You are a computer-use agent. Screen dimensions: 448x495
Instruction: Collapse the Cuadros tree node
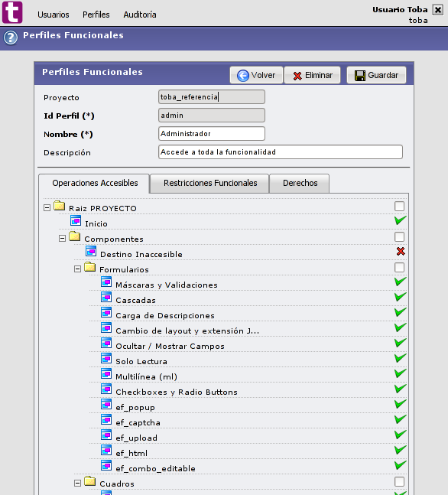pyautogui.click(x=78, y=483)
